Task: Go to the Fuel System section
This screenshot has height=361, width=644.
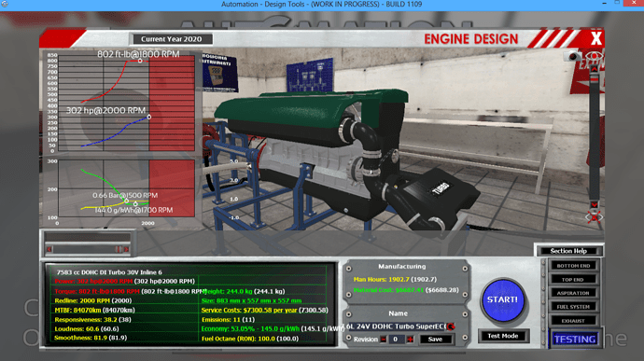Action: 573,307
